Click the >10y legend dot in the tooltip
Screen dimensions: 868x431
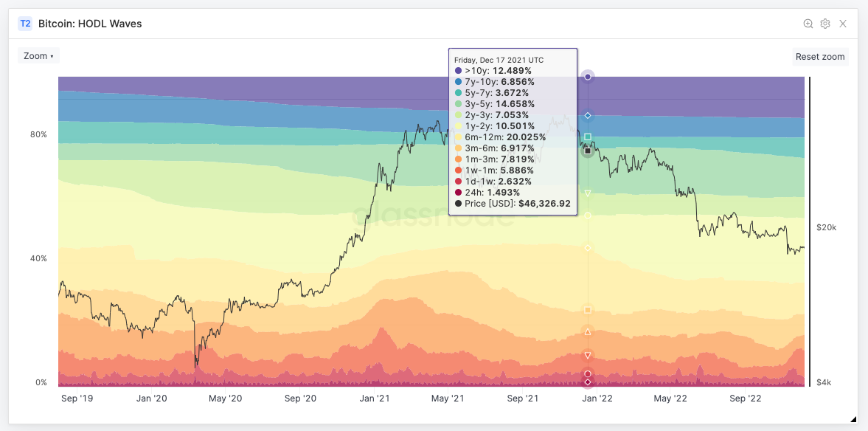click(x=458, y=71)
